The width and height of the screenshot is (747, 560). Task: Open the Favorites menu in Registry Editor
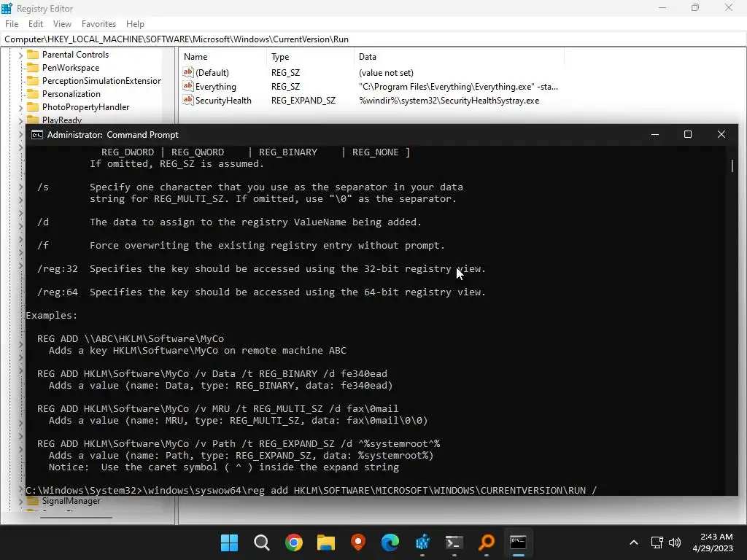pyautogui.click(x=98, y=24)
